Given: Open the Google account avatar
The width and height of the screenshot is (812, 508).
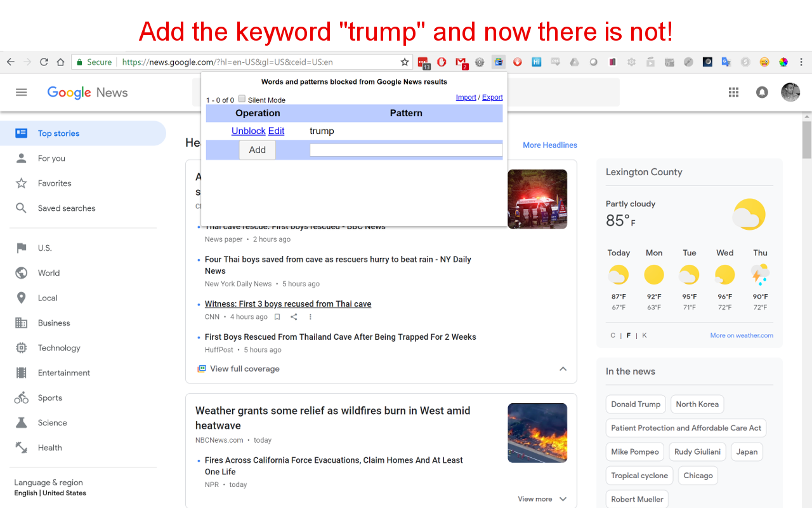Looking at the screenshot, I should pyautogui.click(x=790, y=92).
